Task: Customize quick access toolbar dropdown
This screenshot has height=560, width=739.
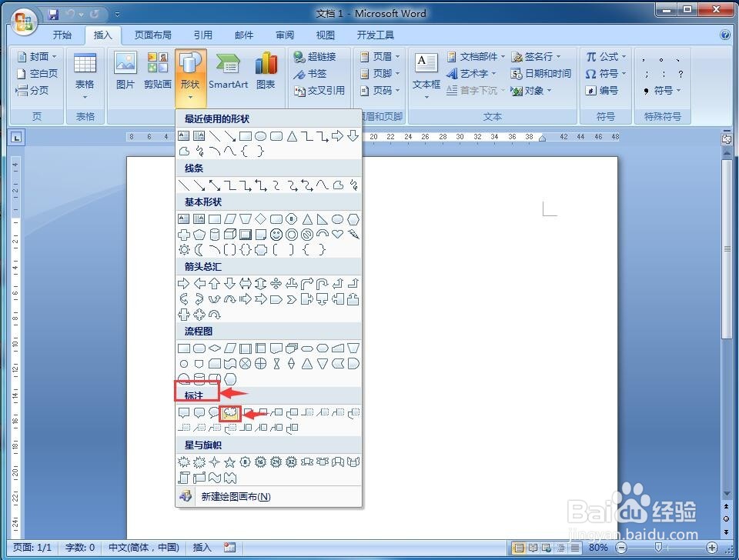Action: [117, 15]
